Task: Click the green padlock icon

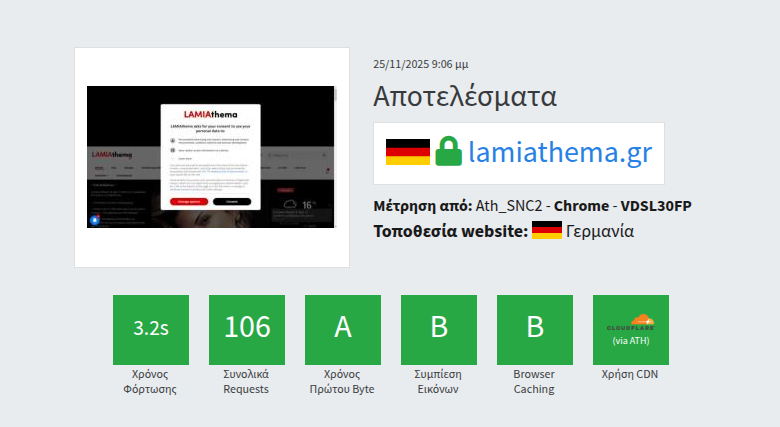Action: click(448, 153)
